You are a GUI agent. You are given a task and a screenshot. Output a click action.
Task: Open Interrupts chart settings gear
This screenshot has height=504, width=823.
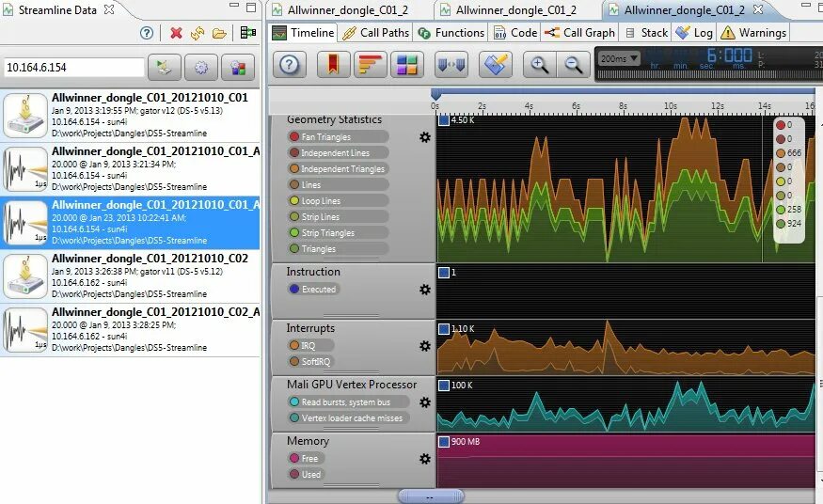pyautogui.click(x=424, y=346)
